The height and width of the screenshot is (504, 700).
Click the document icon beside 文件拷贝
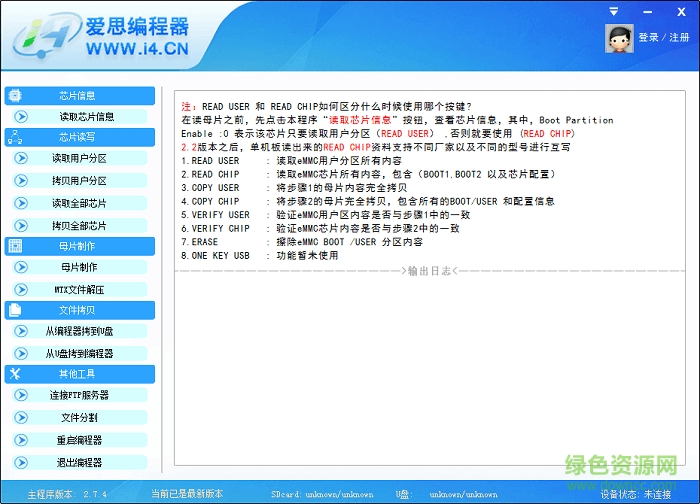tap(15, 310)
